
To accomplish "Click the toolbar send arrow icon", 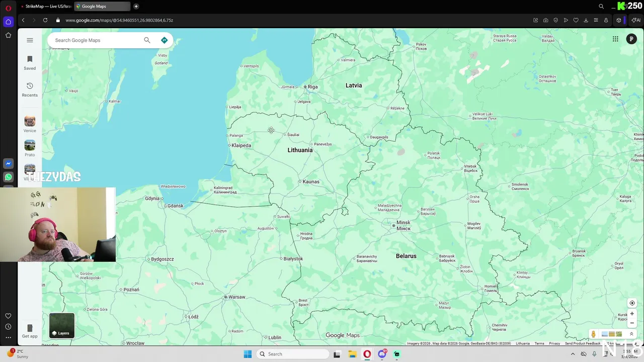I will click(x=566, y=20).
